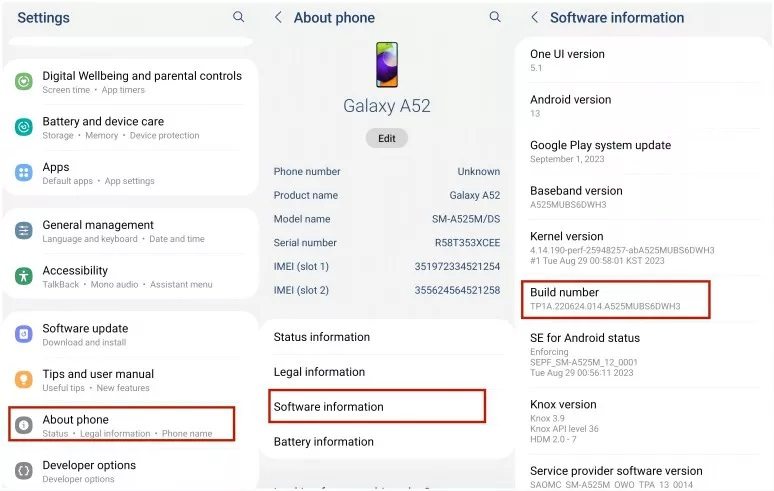This screenshot has width=774, height=491.
Task: Click the Software update icon
Action: [x=24, y=334]
